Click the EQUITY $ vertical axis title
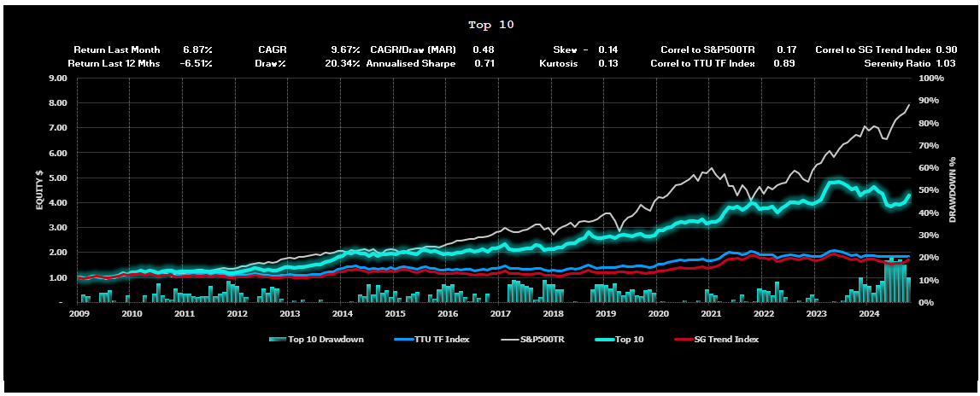Image resolution: width=980 pixels, height=396 pixels. tap(38, 190)
